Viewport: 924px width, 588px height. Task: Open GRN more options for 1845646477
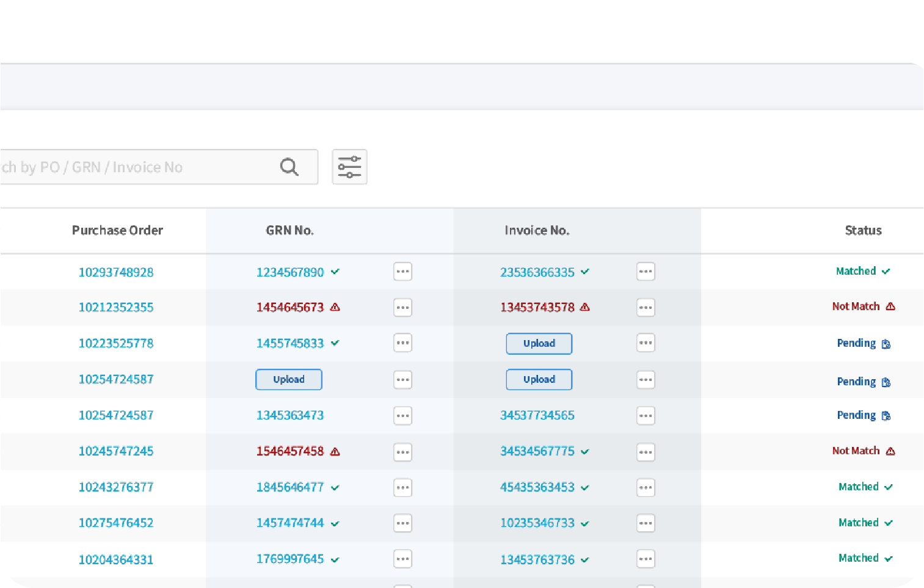[x=402, y=487]
